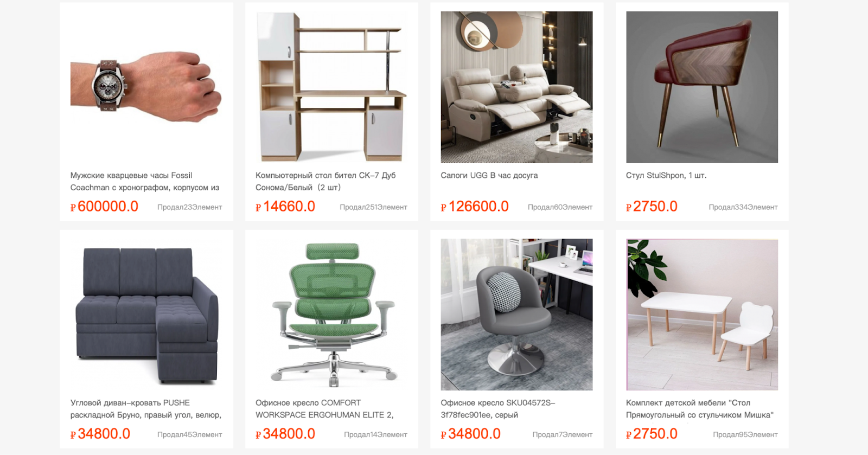The height and width of the screenshot is (455, 868).
Task: View the kids table and bear chair image
Action: point(702,315)
